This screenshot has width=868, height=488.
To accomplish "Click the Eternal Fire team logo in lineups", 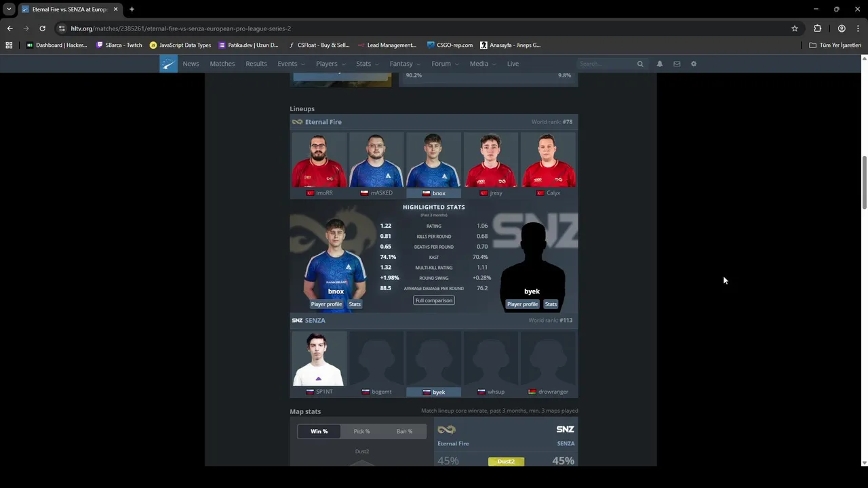I will pyautogui.click(x=297, y=122).
